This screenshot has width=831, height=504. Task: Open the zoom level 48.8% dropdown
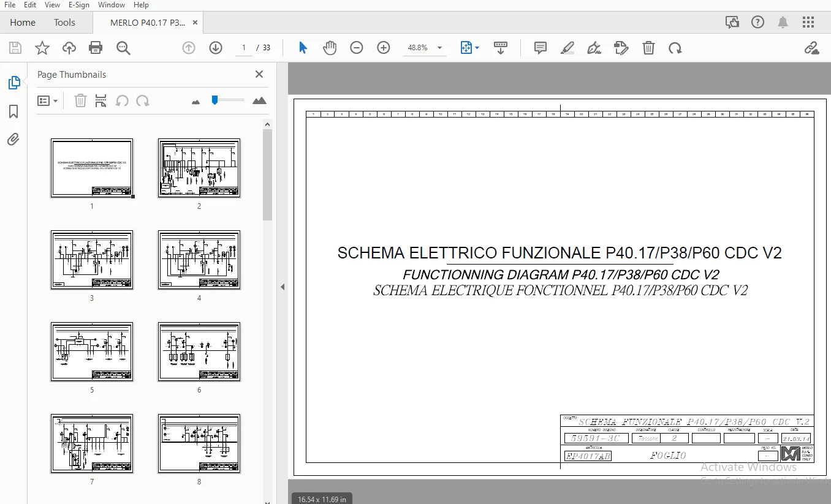(x=425, y=48)
